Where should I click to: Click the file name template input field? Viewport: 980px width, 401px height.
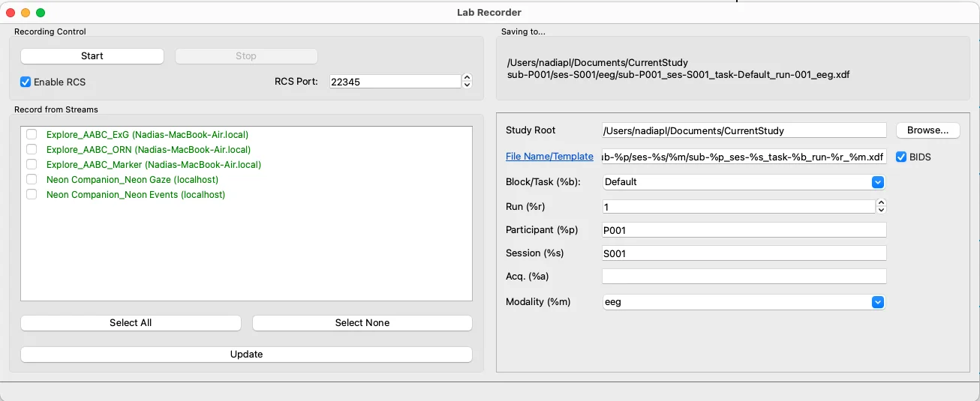[x=744, y=157]
